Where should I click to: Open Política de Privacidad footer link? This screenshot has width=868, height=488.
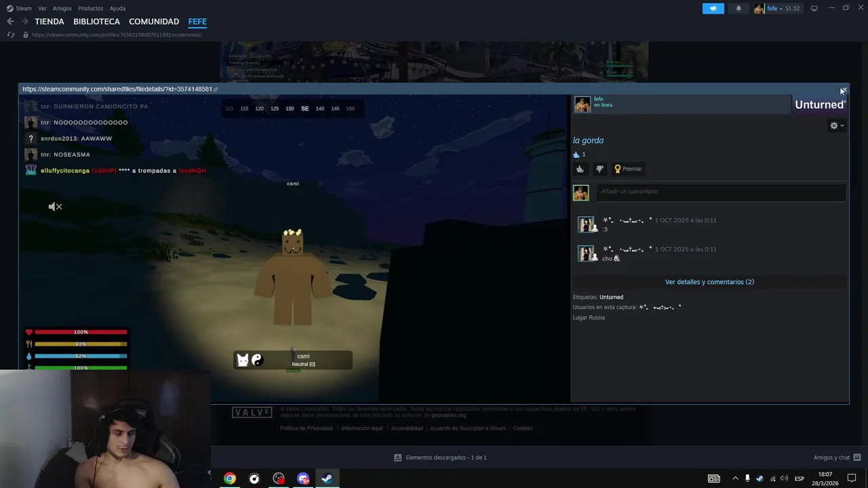coord(307,428)
